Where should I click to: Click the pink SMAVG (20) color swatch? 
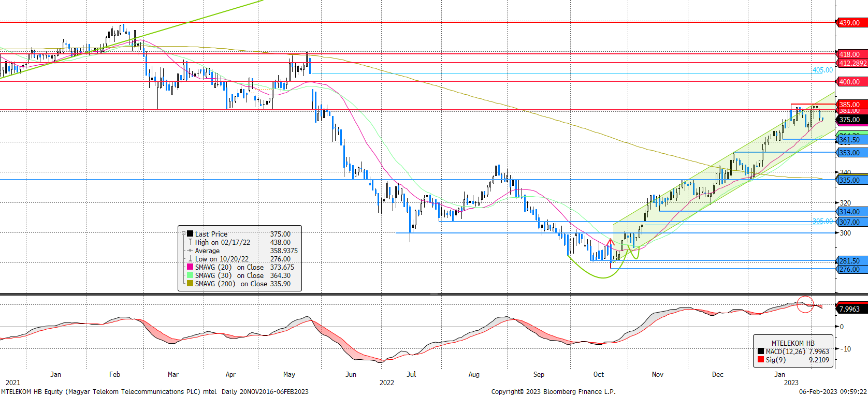tap(190, 267)
